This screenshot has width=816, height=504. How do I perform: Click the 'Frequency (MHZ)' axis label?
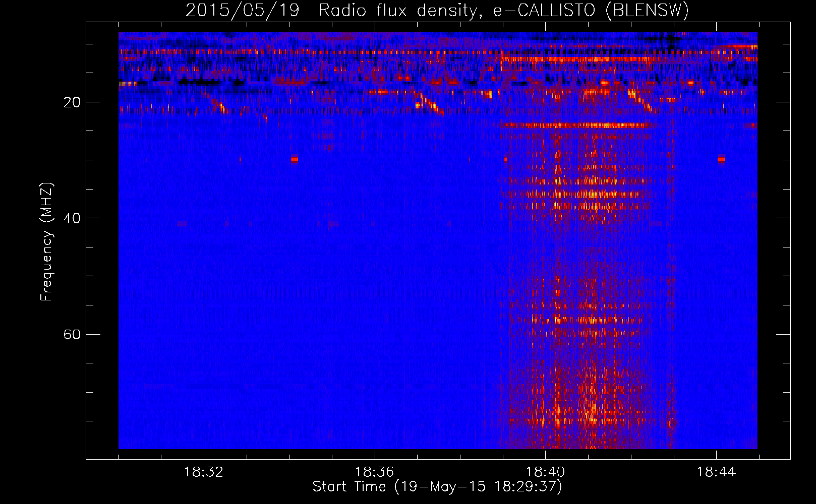[x=46, y=242]
